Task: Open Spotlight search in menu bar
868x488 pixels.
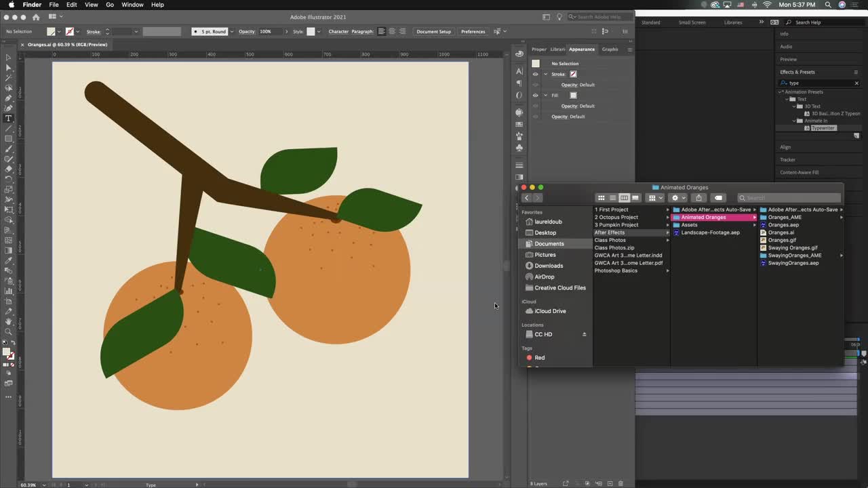Action: [828, 5]
